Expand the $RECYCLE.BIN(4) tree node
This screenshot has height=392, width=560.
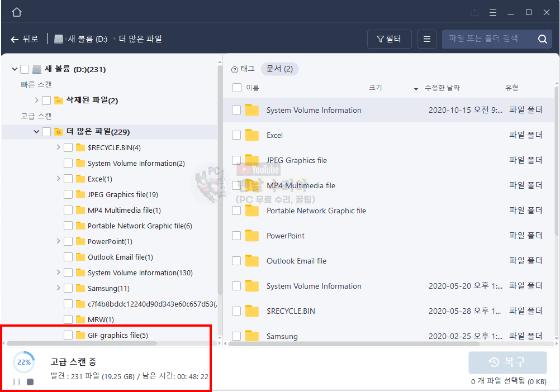click(x=59, y=147)
